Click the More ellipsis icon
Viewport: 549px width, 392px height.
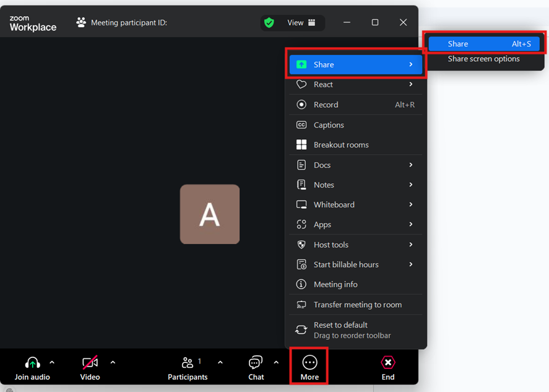pyautogui.click(x=309, y=363)
